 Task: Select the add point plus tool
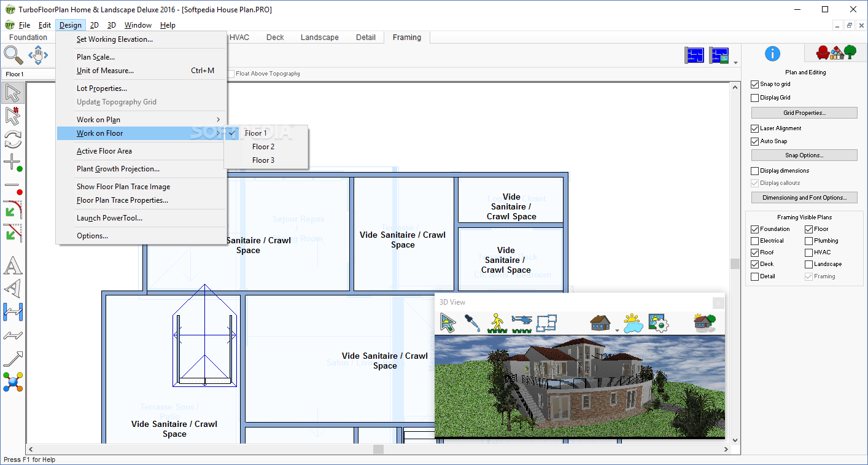coord(13,163)
